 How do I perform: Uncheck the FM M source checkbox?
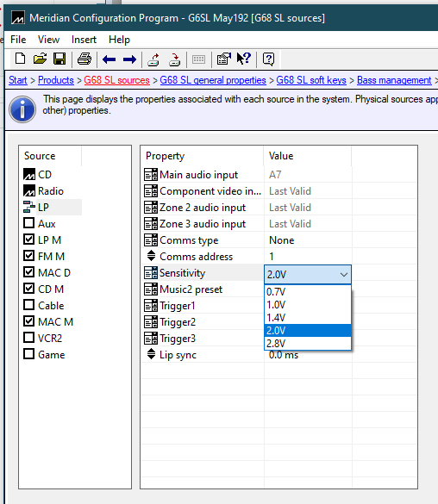(29, 256)
